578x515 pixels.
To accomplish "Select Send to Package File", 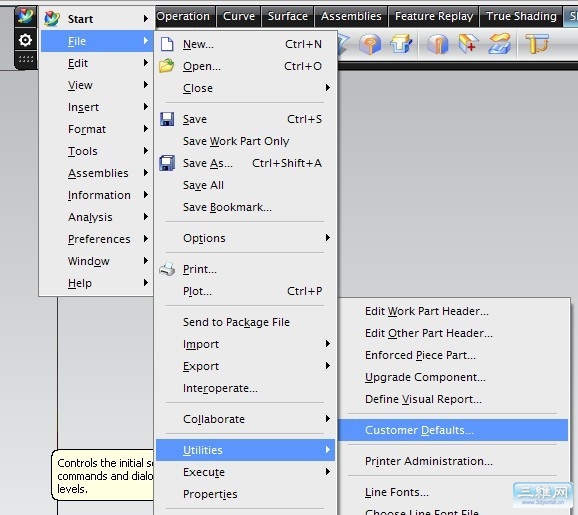I will pyautogui.click(x=245, y=322).
